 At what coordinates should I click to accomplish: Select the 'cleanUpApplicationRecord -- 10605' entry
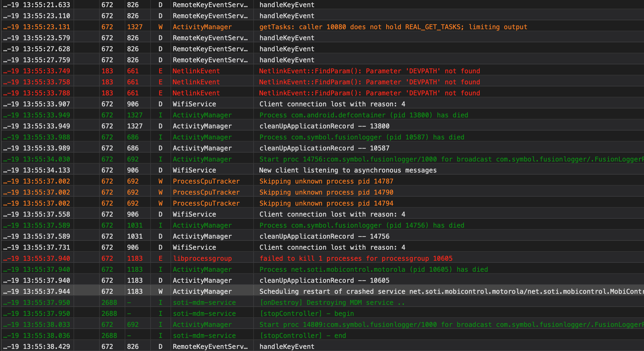pyautogui.click(x=324, y=280)
